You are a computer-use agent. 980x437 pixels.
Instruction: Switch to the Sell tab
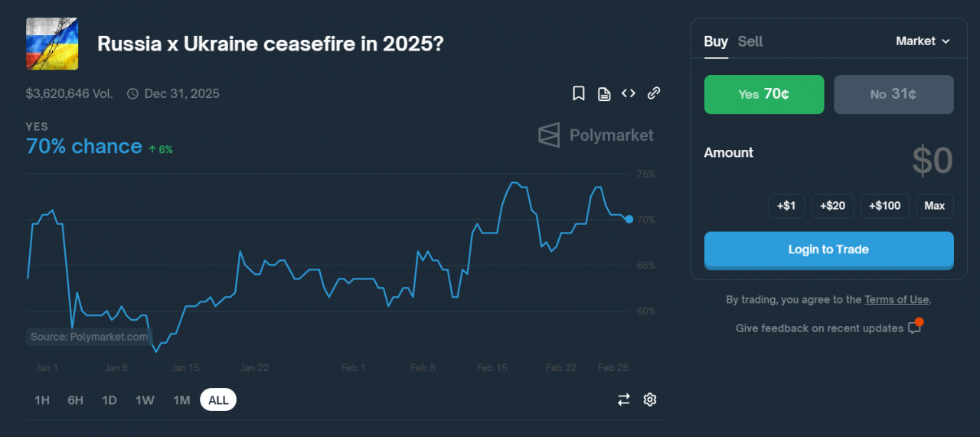coord(750,41)
